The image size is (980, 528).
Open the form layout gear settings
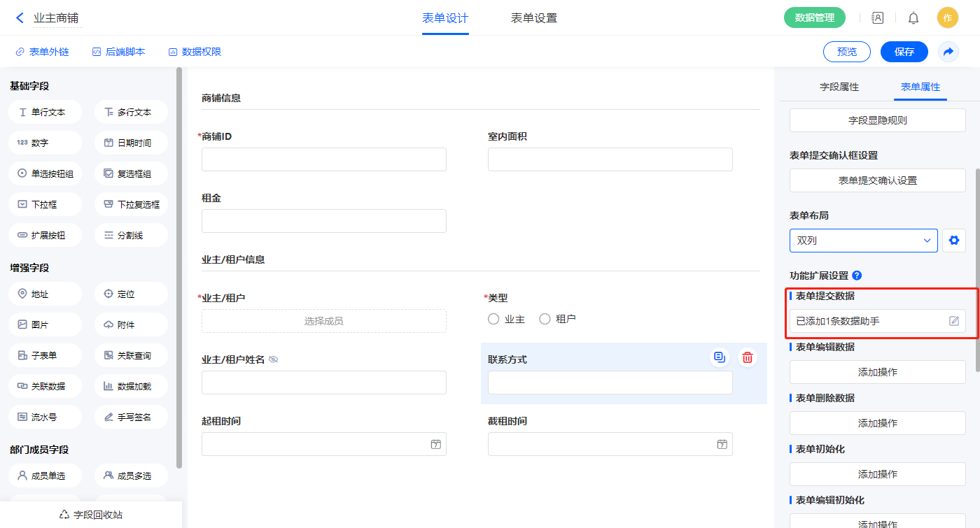click(953, 241)
